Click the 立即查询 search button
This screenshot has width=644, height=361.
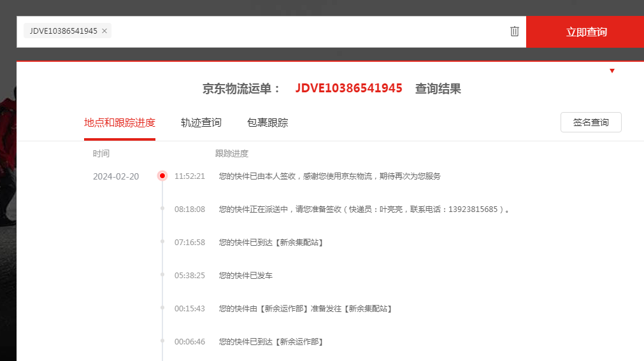pyautogui.click(x=585, y=32)
